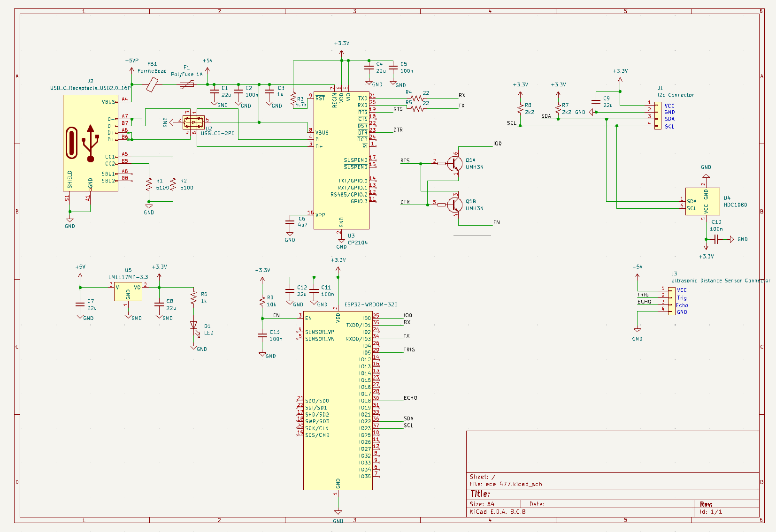776x532 pixels.
Task: Select the J3 ultrasonic sensor connector symbol
Action: click(672, 301)
